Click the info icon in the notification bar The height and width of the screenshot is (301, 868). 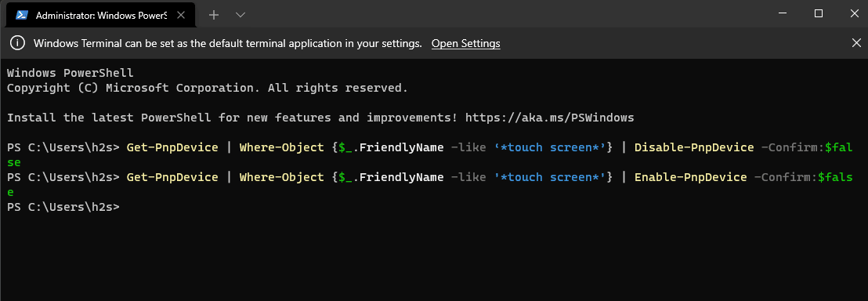pos(18,43)
